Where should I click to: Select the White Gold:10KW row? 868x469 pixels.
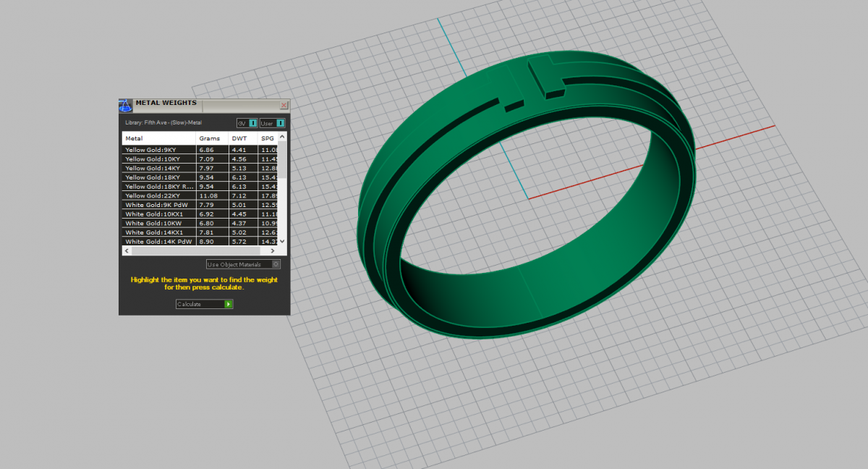158,223
